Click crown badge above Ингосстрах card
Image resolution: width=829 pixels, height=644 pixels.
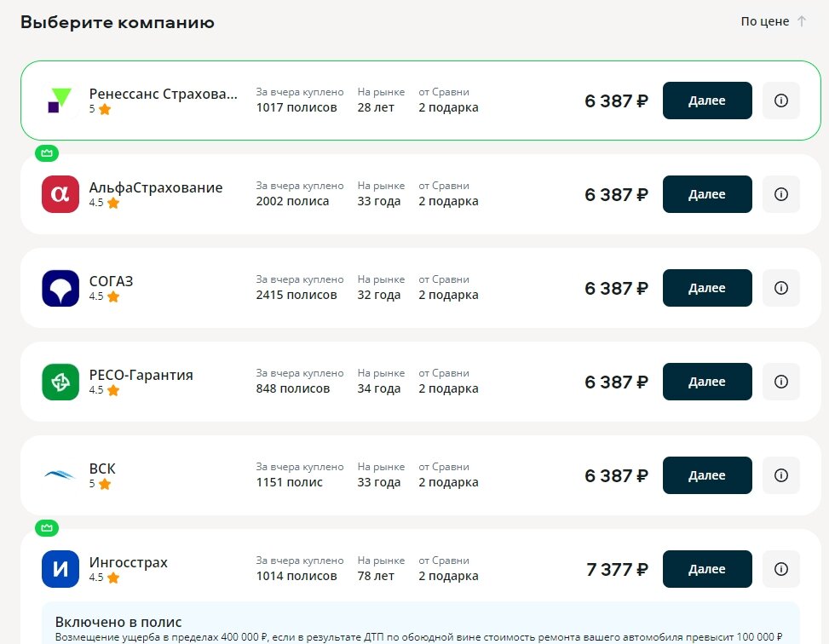tap(47, 528)
